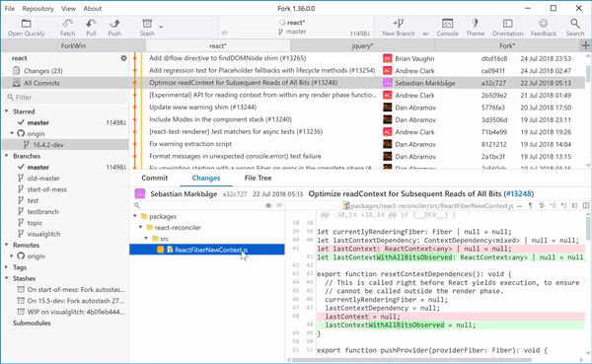Open the Console from toolbar
The width and height of the screenshot is (592, 364).
447,28
